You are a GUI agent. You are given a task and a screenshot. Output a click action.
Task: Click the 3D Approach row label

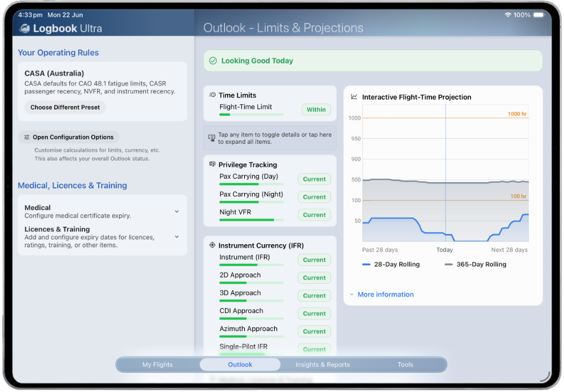(240, 293)
